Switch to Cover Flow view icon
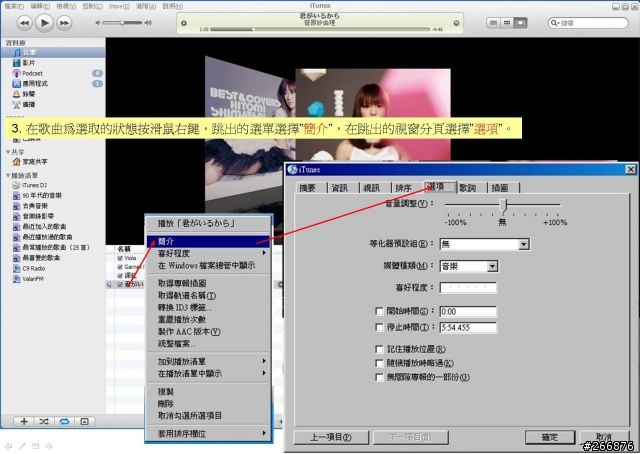This screenshot has width=640, height=454. pyautogui.click(x=520, y=23)
